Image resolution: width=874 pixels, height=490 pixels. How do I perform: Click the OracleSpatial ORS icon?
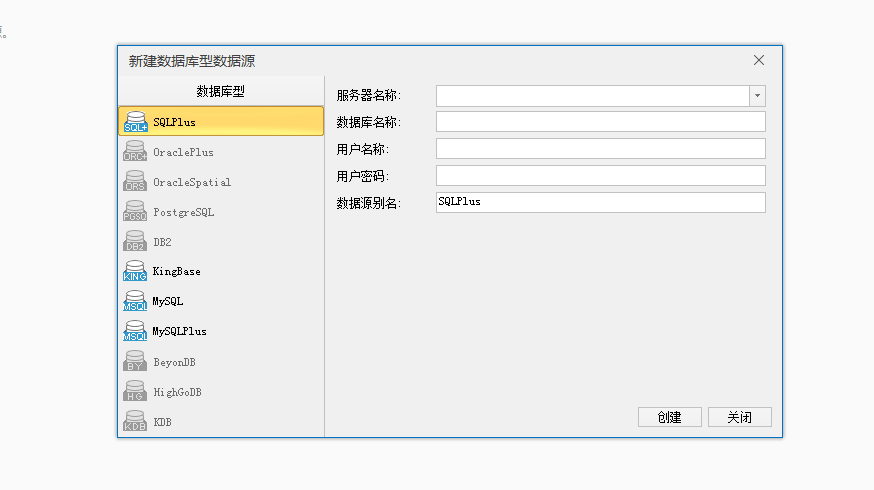135,182
